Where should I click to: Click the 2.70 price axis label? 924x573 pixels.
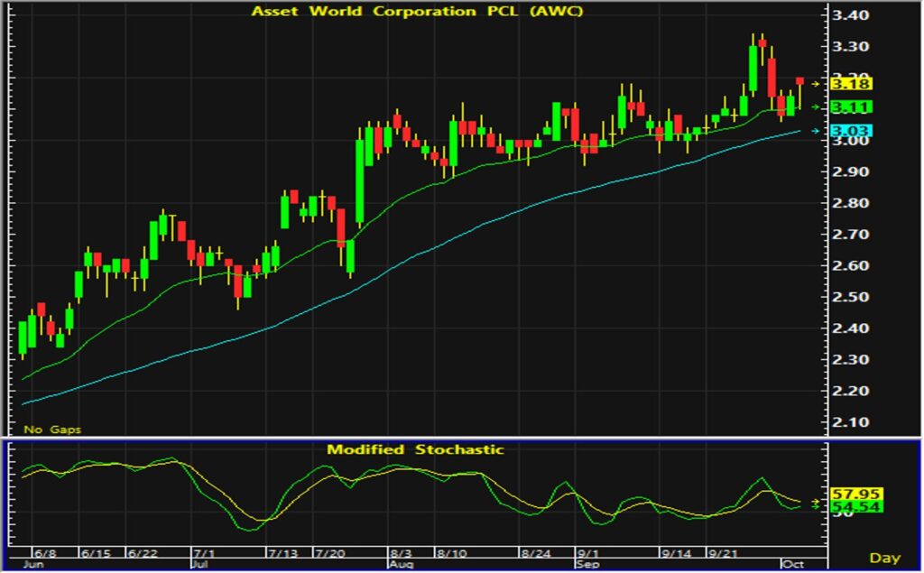(x=849, y=235)
